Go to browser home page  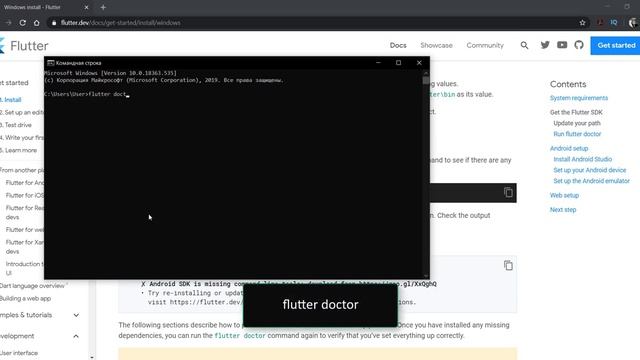(x=37, y=23)
